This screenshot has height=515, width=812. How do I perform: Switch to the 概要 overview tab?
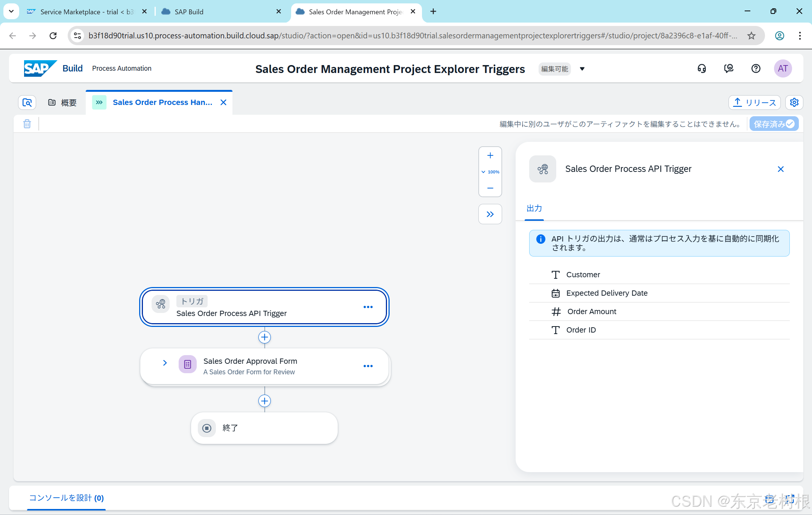coord(62,102)
